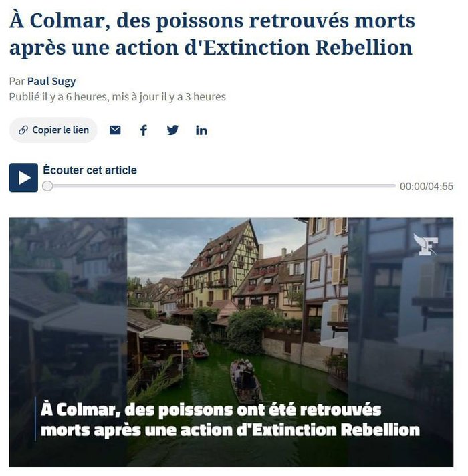Click the audio progress slider handle
The height and width of the screenshot is (476, 468).
tap(47, 186)
